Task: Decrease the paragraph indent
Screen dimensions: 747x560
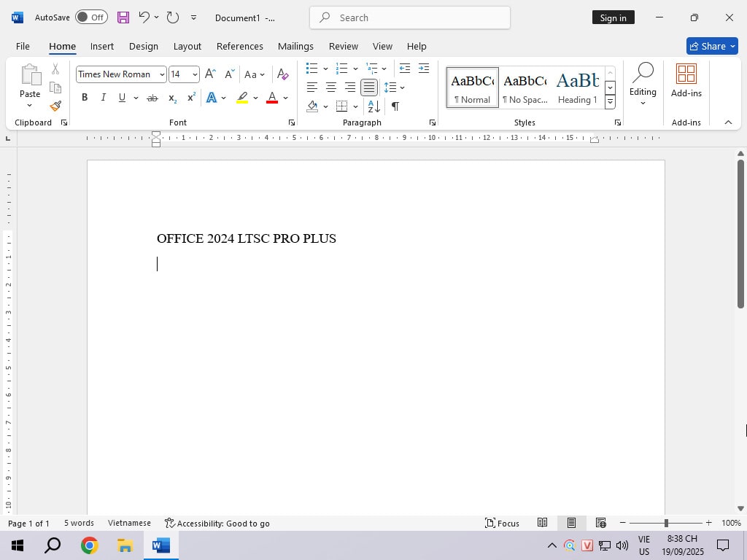Action: (x=404, y=68)
